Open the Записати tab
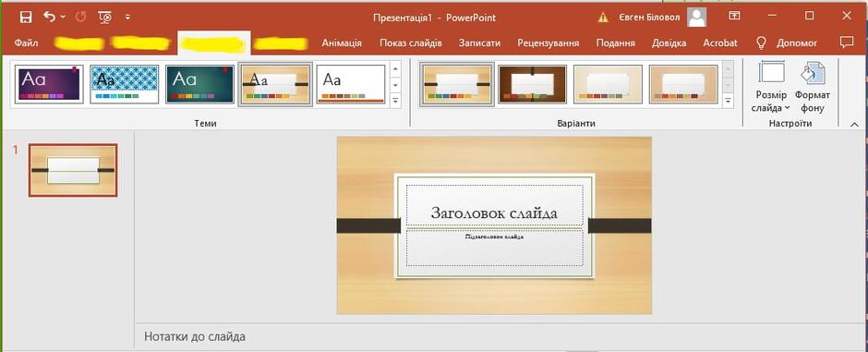Viewport: 868px width, 352px height. 480,42
